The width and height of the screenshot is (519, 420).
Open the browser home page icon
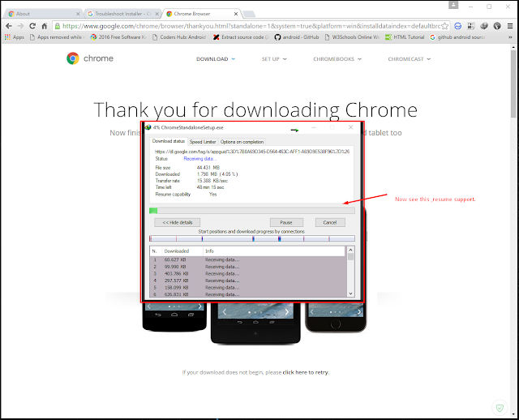[x=45, y=26]
